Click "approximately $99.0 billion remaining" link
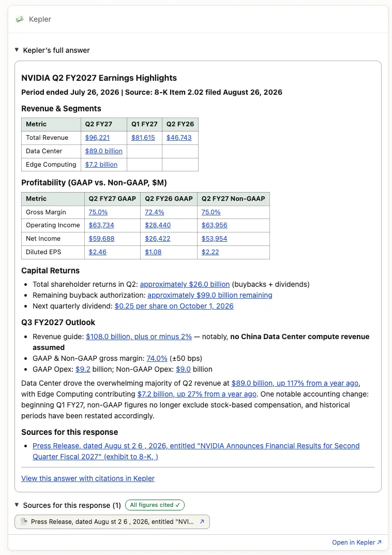The image size is (392, 555). tap(210, 295)
